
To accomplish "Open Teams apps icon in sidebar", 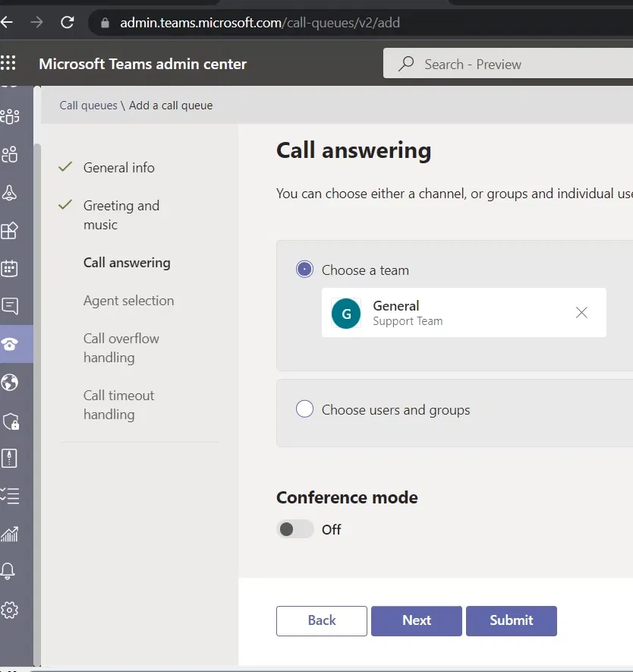I will click(10, 230).
